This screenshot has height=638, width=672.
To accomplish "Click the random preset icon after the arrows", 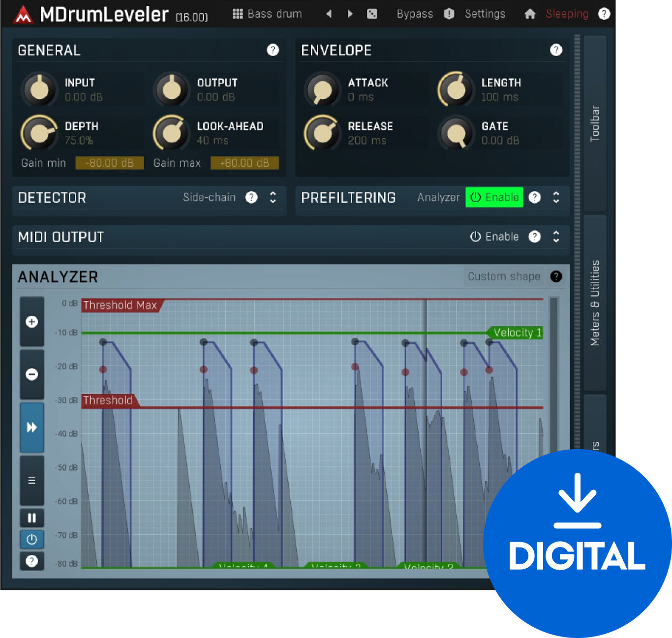I will coord(372,13).
